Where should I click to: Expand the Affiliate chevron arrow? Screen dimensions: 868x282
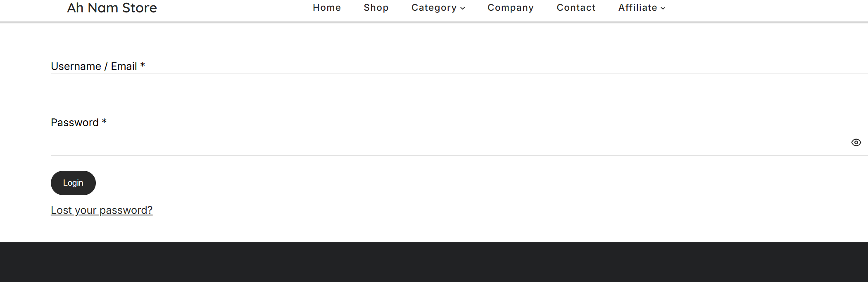click(663, 8)
